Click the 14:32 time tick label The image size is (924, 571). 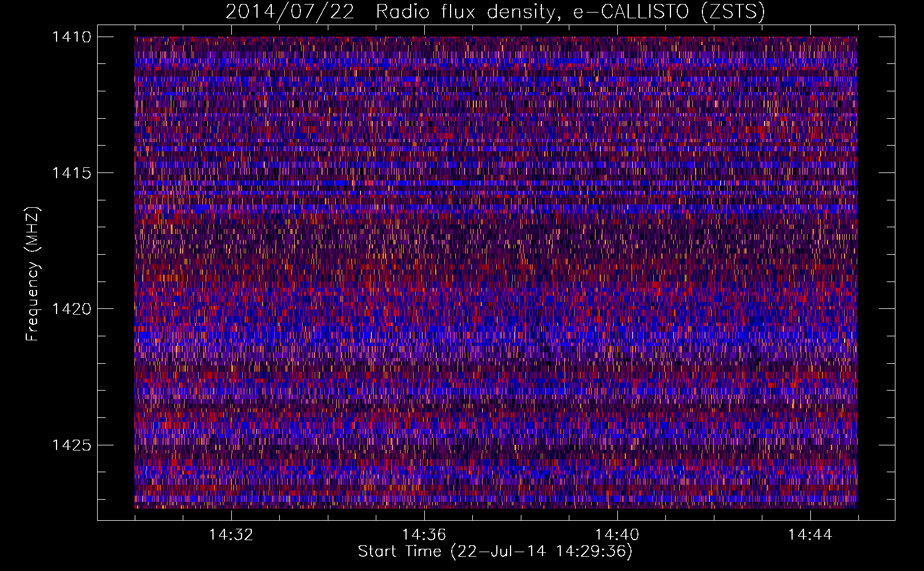tap(231, 535)
